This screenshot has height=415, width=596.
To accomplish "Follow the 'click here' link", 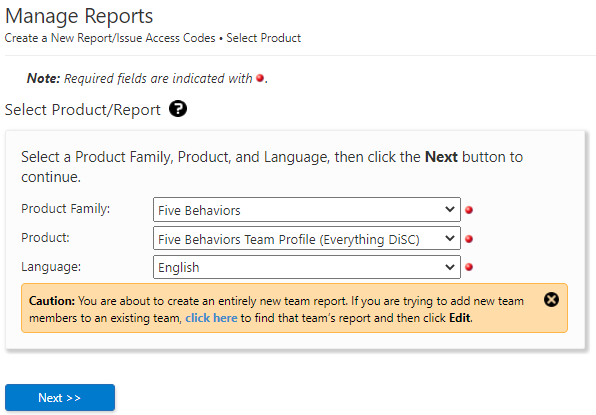I will coord(211,318).
